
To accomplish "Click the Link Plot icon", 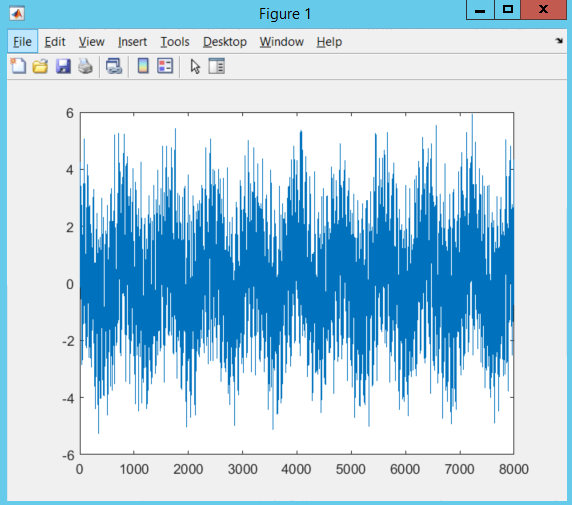I will (x=114, y=66).
